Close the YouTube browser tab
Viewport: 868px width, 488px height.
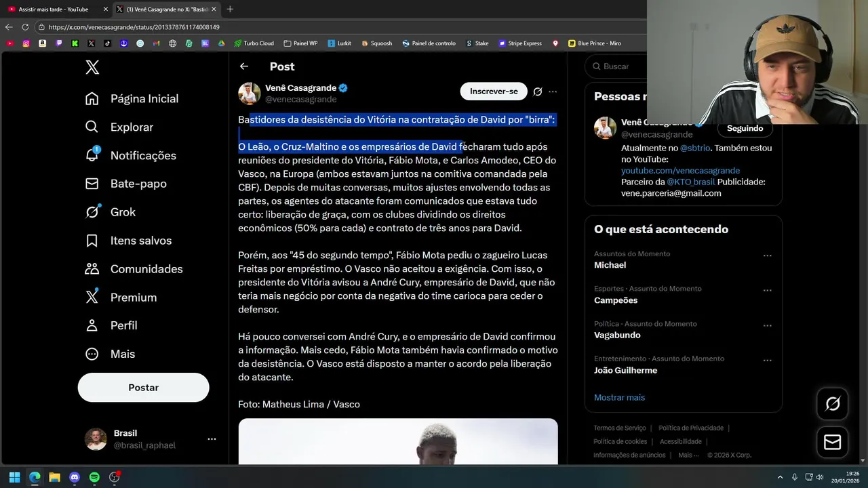point(105,9)
